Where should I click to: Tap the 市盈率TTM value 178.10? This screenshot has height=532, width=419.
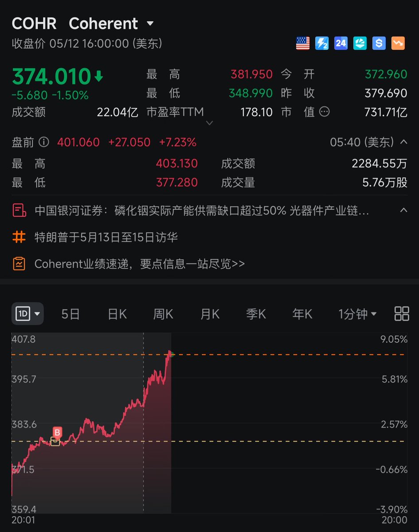(256, 112)
